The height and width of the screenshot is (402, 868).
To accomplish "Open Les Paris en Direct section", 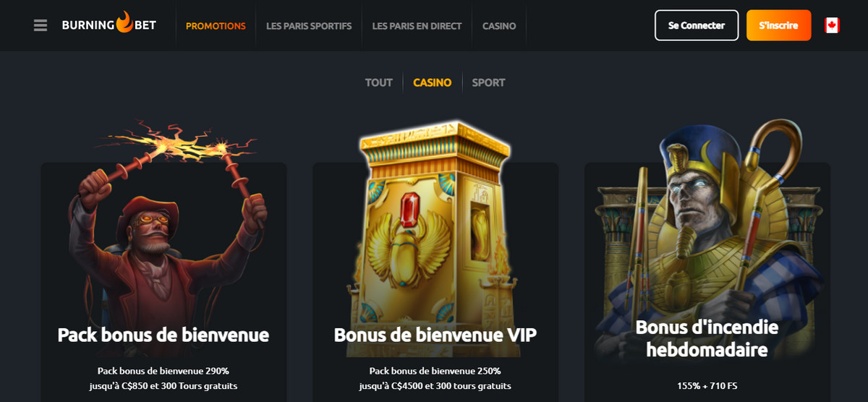I will coord(417,25).
